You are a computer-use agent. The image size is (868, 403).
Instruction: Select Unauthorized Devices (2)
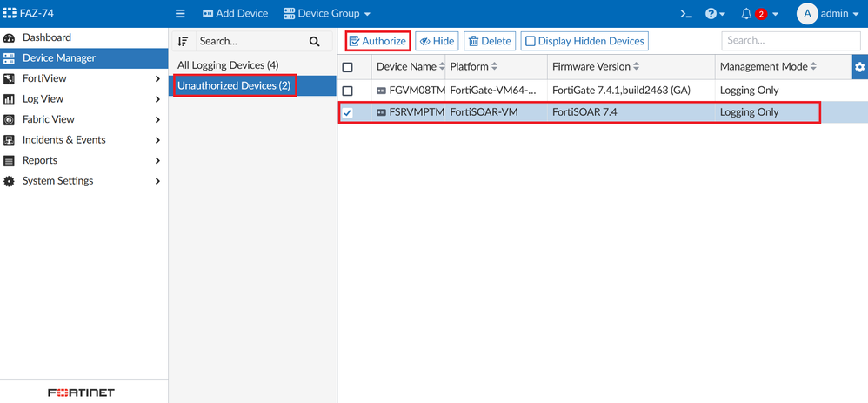click(253, 86)
